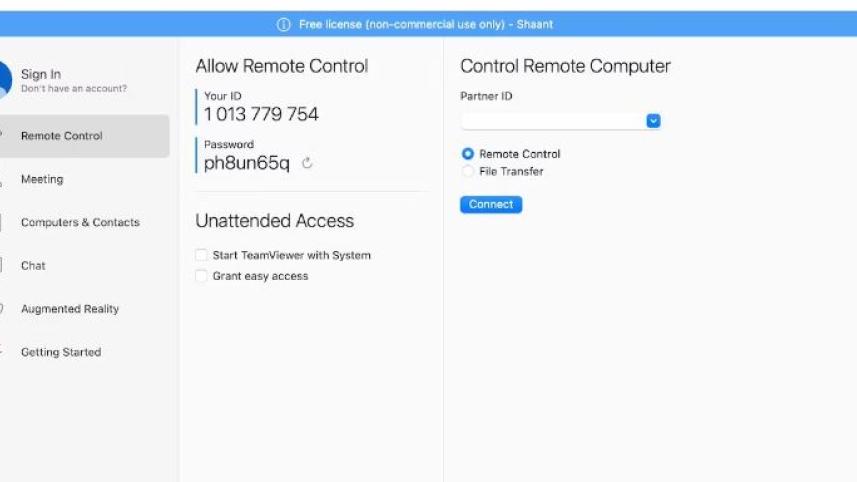This screenshot has height=482, width=857.
Task: Click the info icon in license banner
Action: click(x=283, y=25)
